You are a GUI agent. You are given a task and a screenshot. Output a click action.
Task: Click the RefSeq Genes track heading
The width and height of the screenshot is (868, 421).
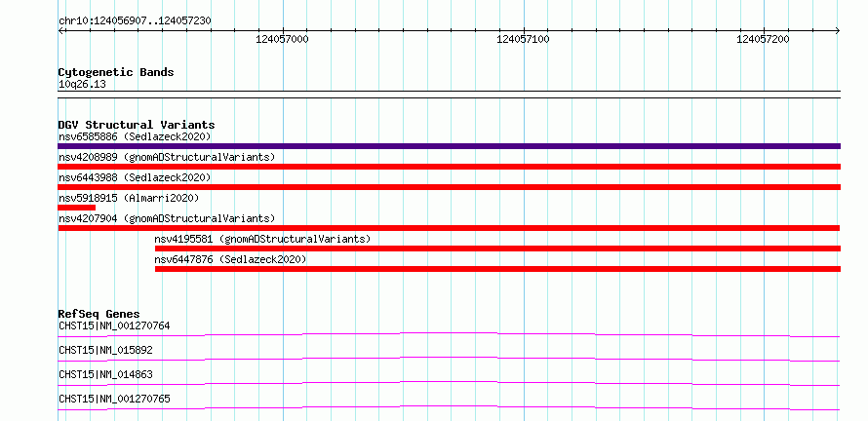(x=99, y=314)
